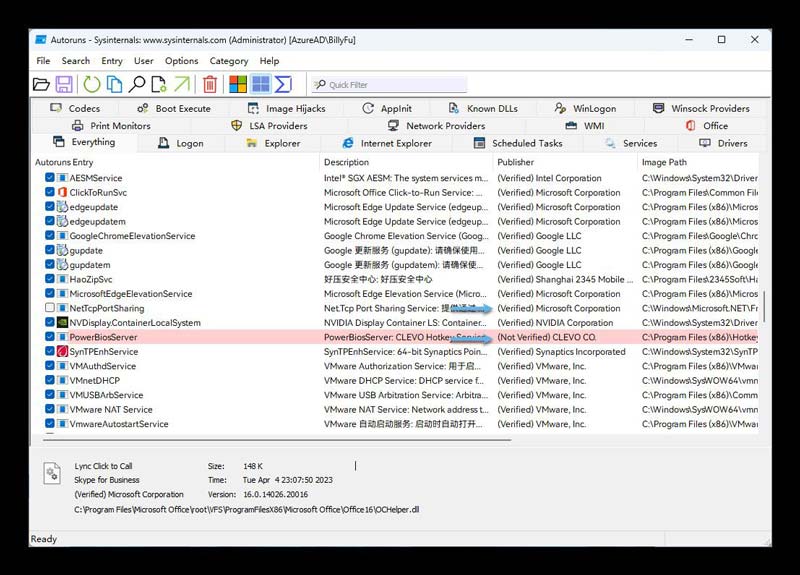The height and width of the screenshot is (575, 800).
Task: Open the Options menu
Action: coord(181,61)
